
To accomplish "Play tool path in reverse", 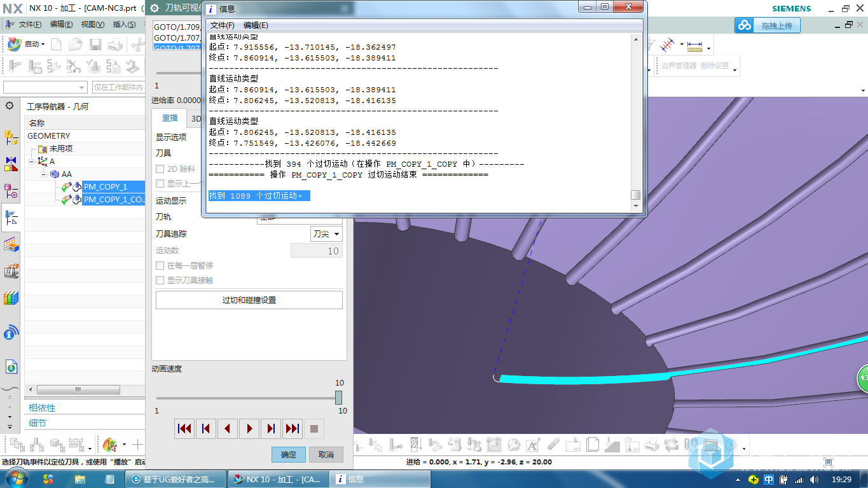I will point(228,429).
